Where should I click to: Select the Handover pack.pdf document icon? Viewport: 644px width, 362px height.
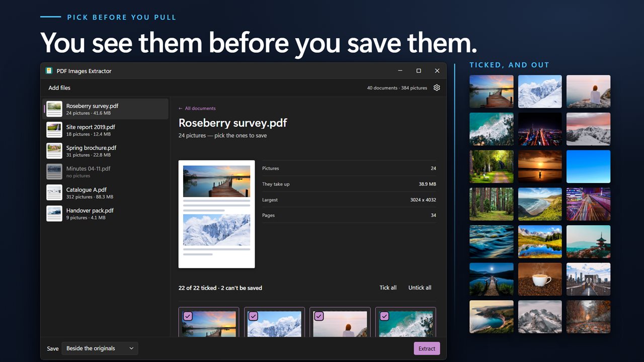(x=54, y=213)
